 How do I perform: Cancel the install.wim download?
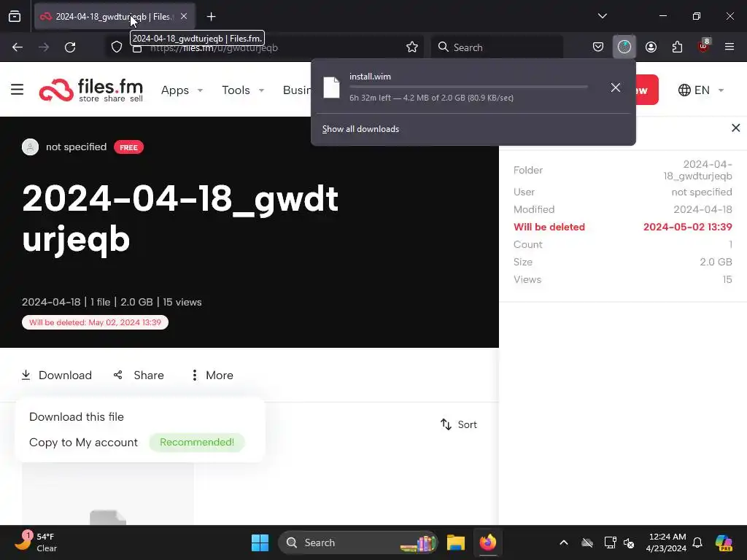(x=616, y=87)
